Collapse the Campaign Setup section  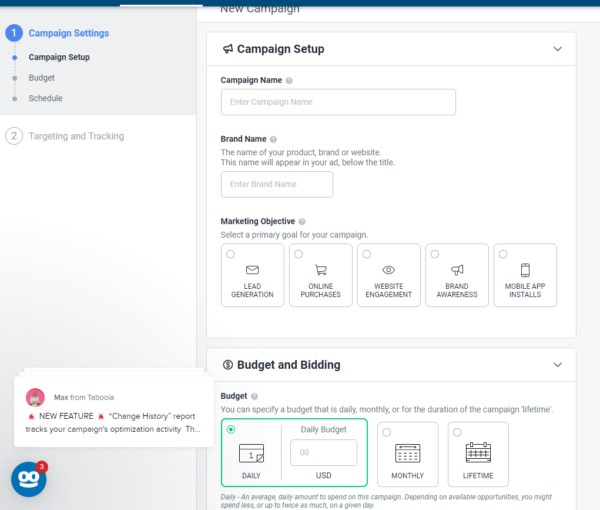pos(557,48)
